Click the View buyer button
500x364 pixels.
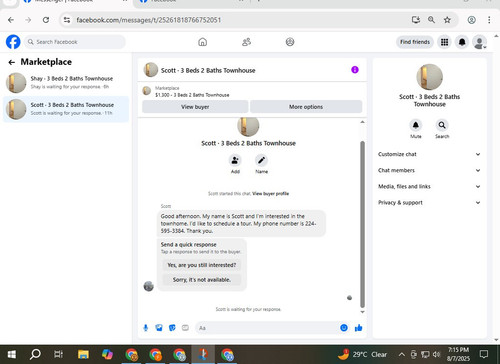pos(195,107)
